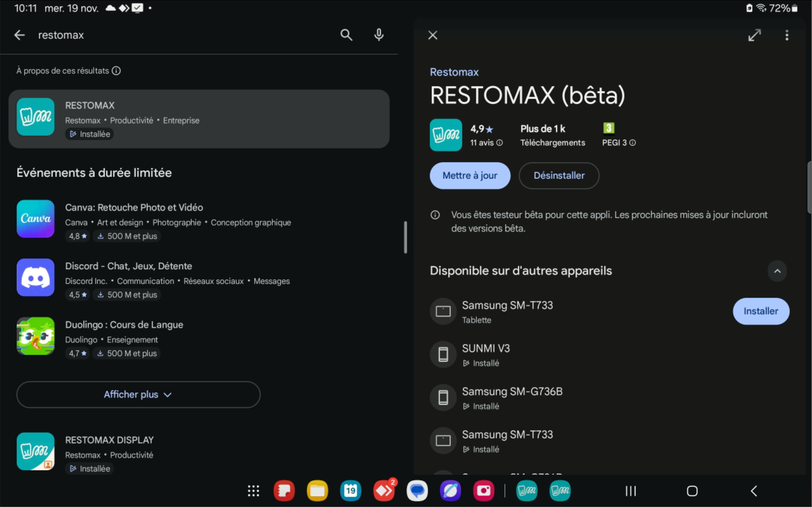
Task: Open the app drawer grid icon
Action: (x=253, y=491)
